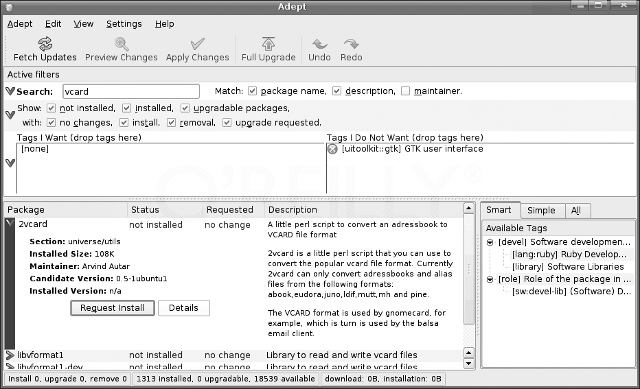This screenshot has height=389, width=640.
Task: Open the Edit menu
Action: click(x=53, y=24)
